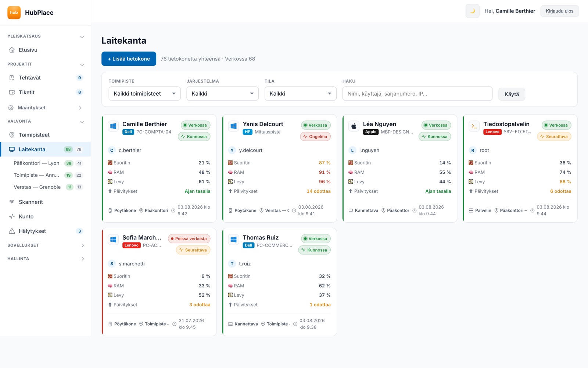Click the Dell tag on Camille Berthier card
Screen dimensions: 588x368
[x=128, y=132]
